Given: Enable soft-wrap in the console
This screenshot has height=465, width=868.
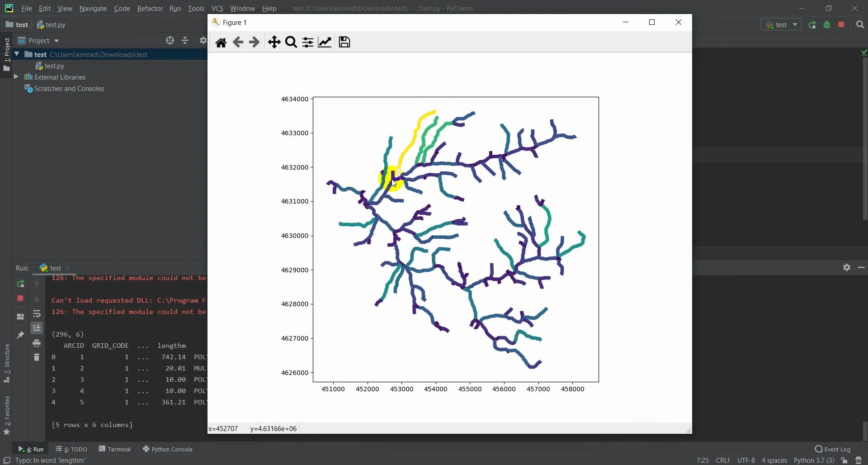Looking at the screenshot, I should coord(37,314).
